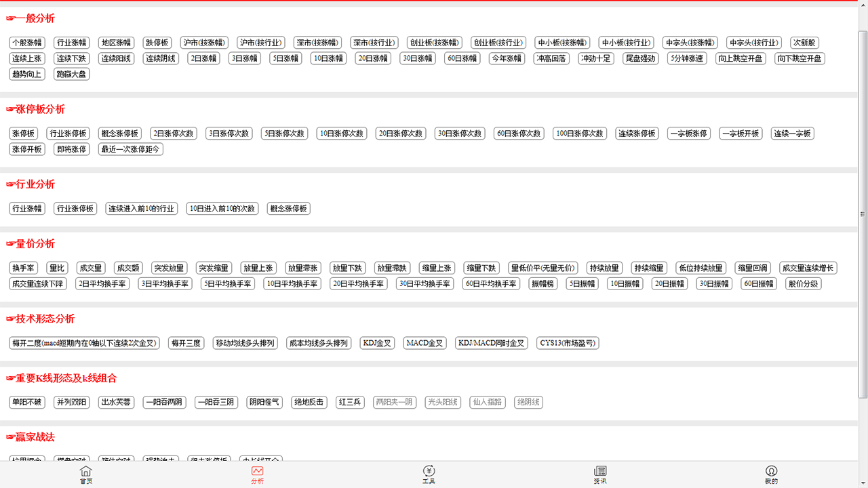Open the 创业板(按涨幅) ranking

pyautogui.click(x=435, y=43)
